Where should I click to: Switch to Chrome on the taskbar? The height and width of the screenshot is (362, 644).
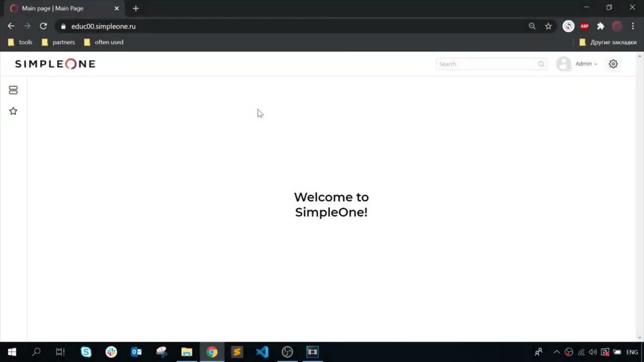(212, 352)
